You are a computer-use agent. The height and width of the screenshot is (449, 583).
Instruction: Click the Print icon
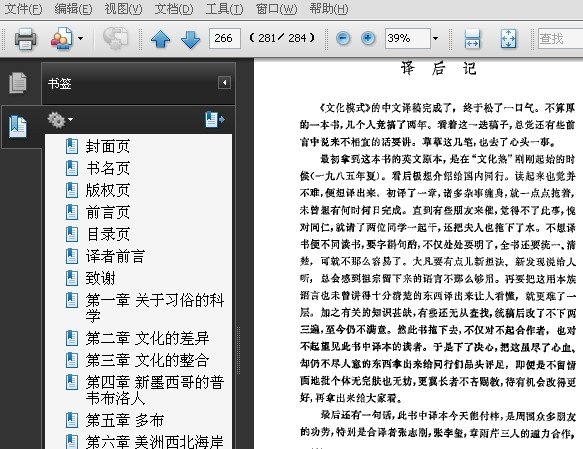click(x=25, y=38)
